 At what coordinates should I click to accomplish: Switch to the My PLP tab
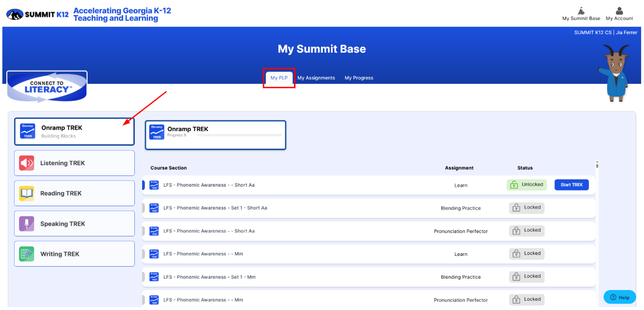tap(279, 78)
